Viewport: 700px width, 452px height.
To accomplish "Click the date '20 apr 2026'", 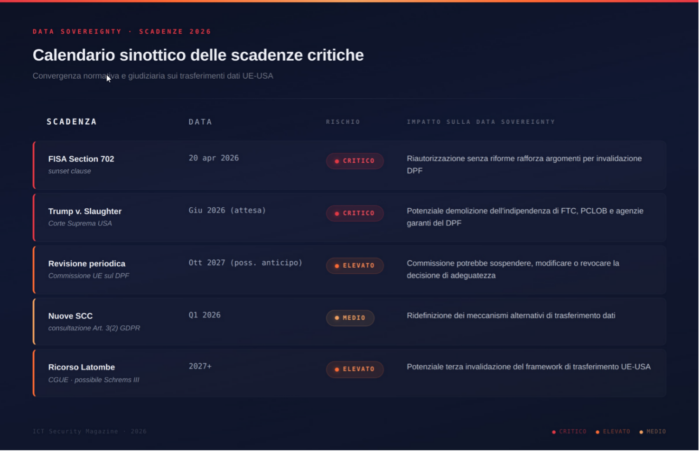I will pyautogui.click(x=213, y=158).
